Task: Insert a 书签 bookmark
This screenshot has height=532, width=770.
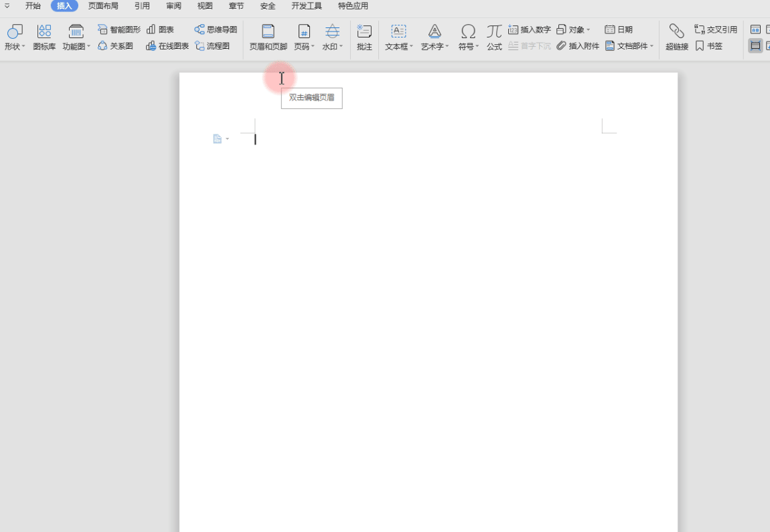Action: pyautogui.click(x=709, y=46)
